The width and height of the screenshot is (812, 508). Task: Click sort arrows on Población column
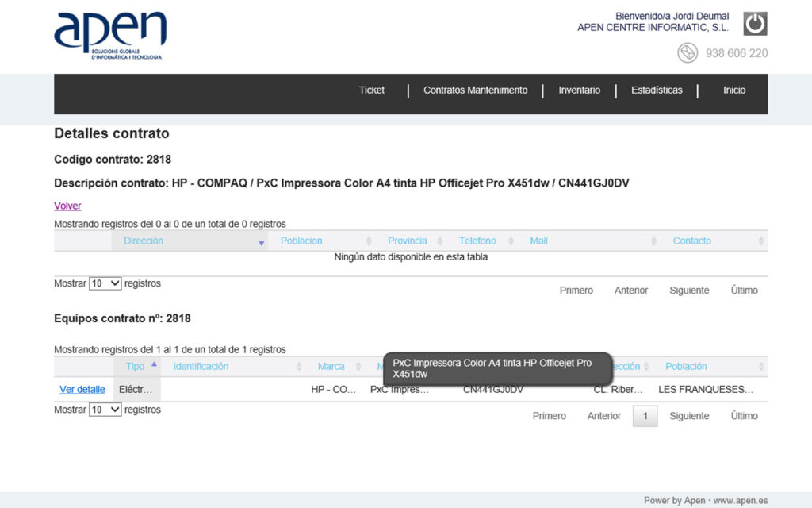(760, 367)
